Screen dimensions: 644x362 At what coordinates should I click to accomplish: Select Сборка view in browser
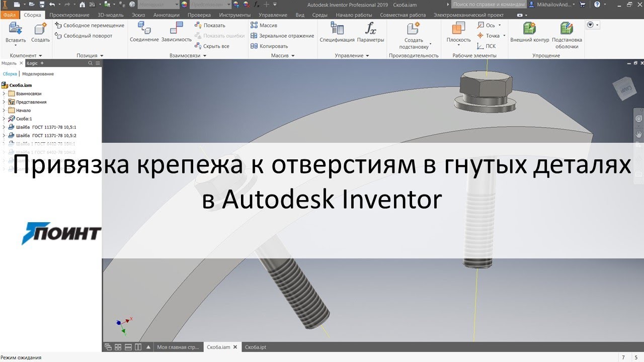pyautogui.click(x=10, y=74)
